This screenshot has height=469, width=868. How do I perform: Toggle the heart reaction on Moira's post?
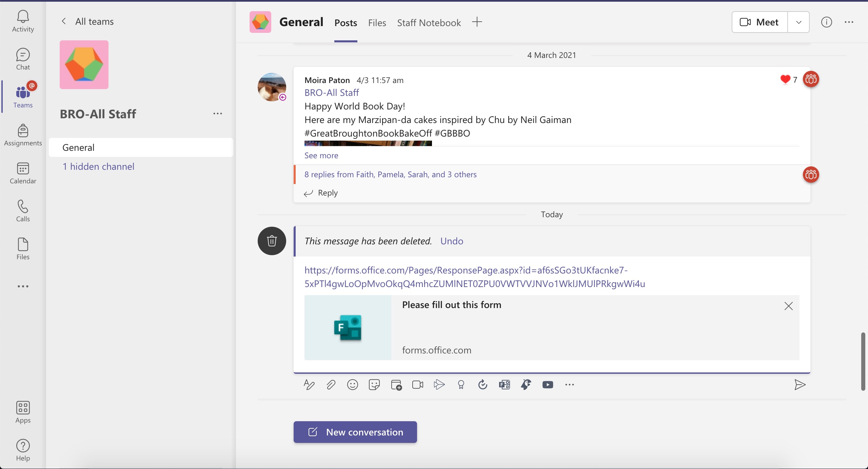[785, 79]
